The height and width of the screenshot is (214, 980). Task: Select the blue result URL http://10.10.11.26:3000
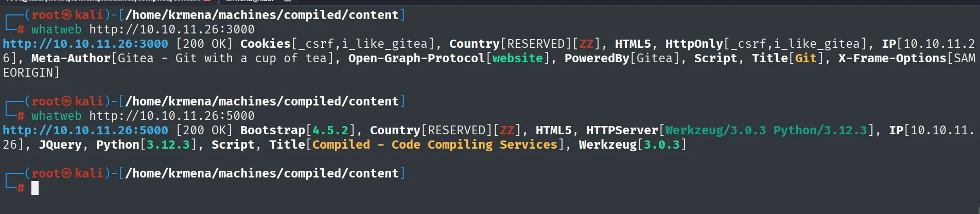tap(85, 44)
